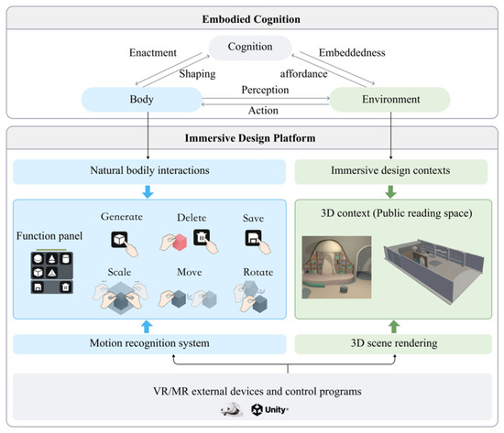Click the Generate cube button icon
504x433 pixels.
(x=119, y=240)
